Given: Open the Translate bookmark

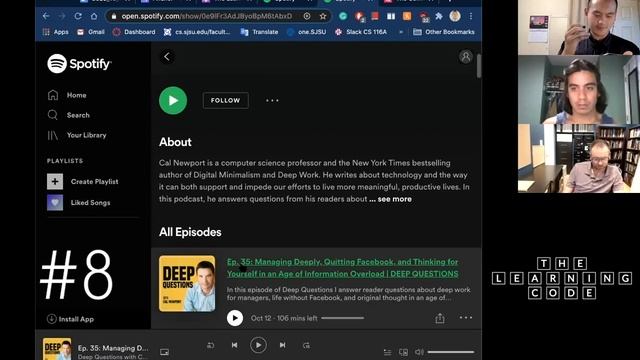Looking at the screenshot, I should point(259,32).
